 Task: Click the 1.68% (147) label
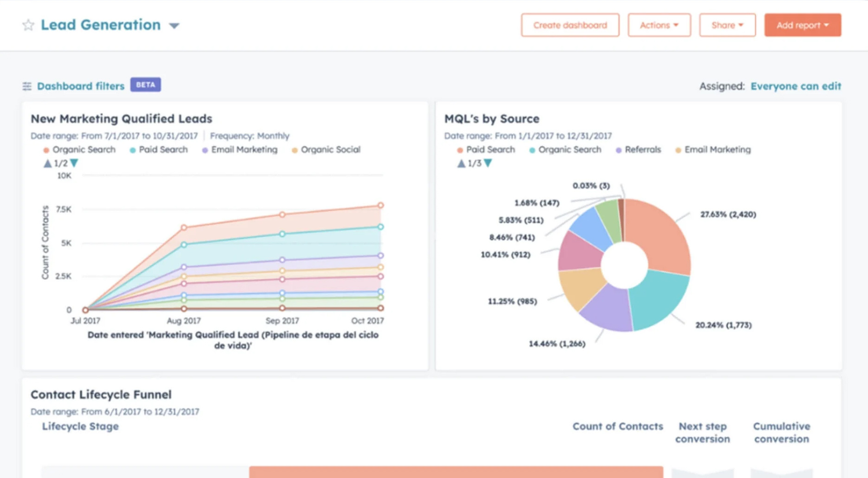(x=536, y=203)
